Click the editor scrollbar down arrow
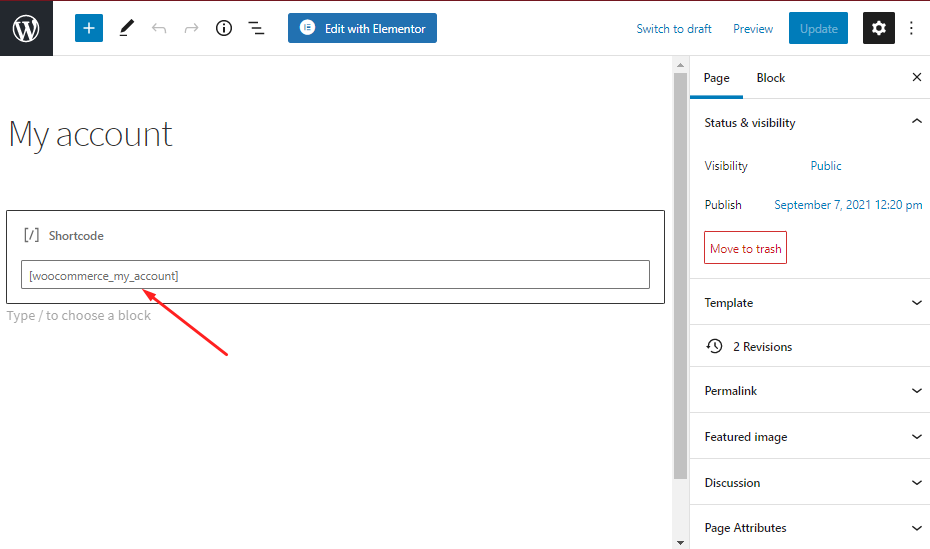 tap(680, 542)
